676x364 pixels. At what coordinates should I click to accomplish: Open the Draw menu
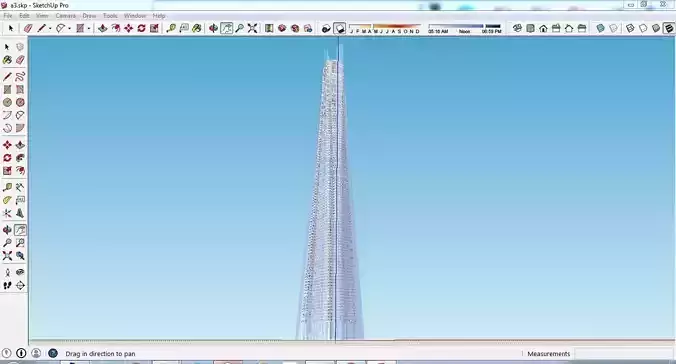(x=89, y=16)
